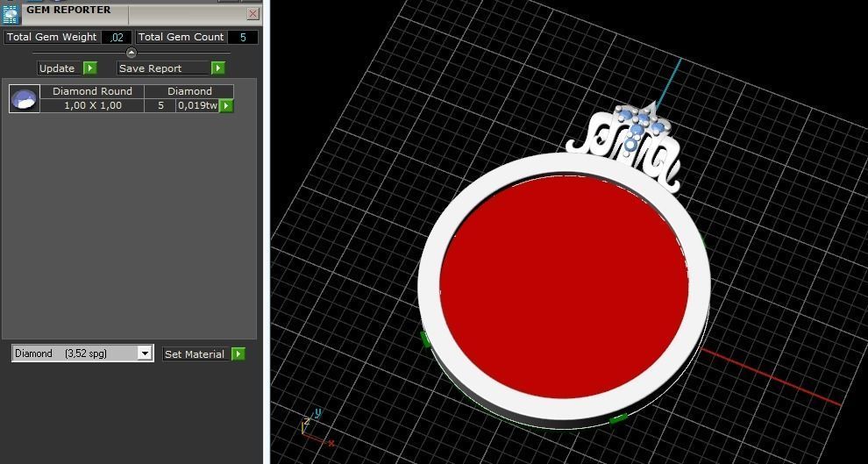Viewport: 868px width, 464px height.
Task: Click the Total Gem Count label
Action: (181, 37)
